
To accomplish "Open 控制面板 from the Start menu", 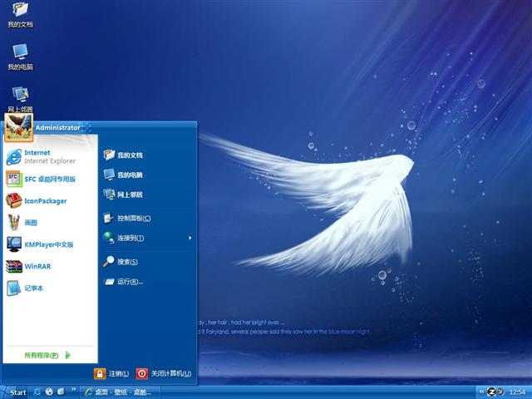I will tap(133, 218).
